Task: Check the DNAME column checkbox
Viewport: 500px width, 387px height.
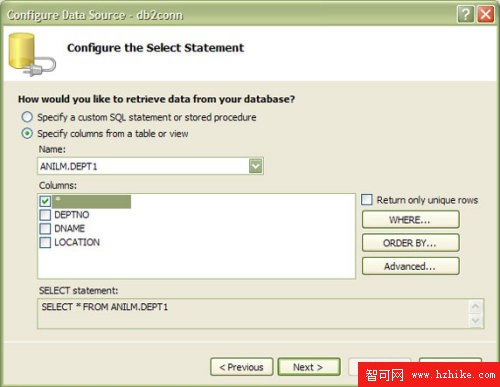Action: [x=45, y=229]
